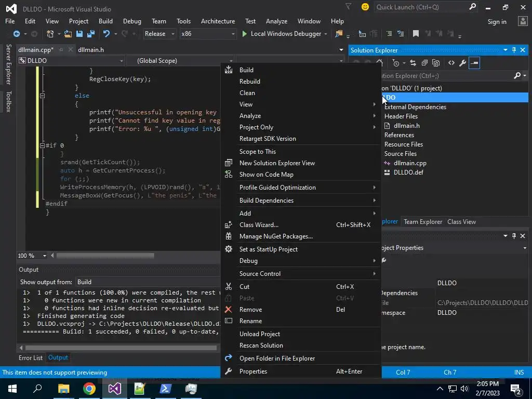Click the View Code angle-brackets icon

451,63
